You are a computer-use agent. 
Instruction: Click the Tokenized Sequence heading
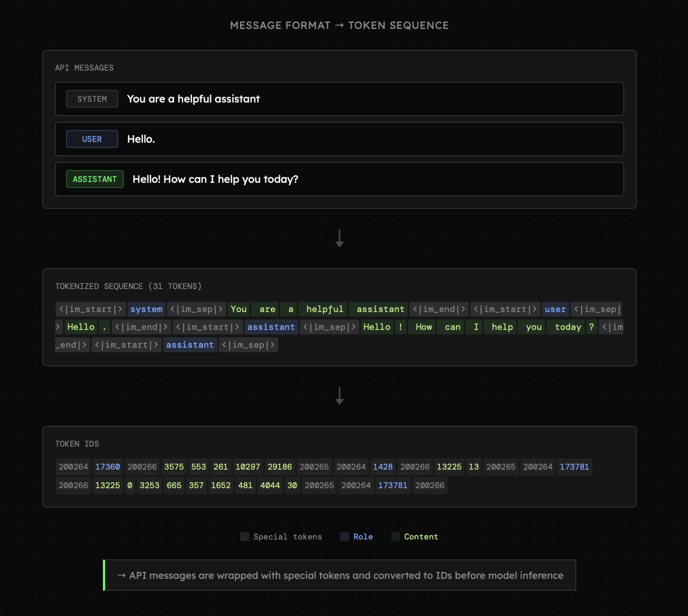(x=128, y=286)
